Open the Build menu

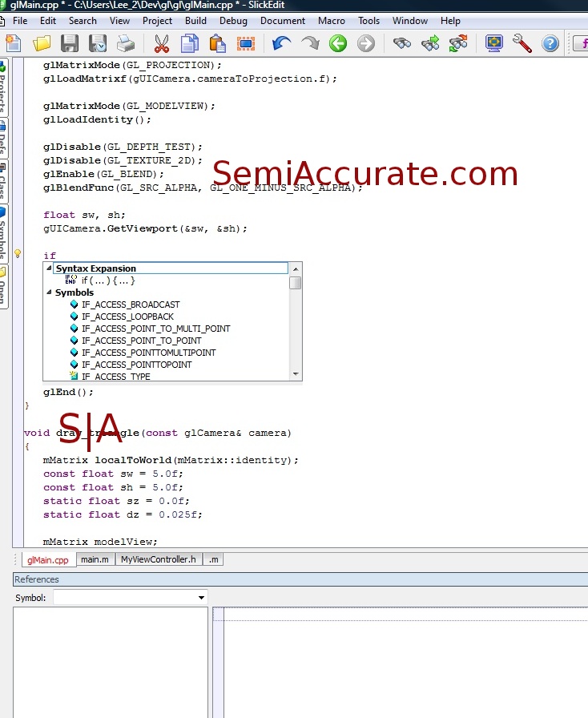195,21
